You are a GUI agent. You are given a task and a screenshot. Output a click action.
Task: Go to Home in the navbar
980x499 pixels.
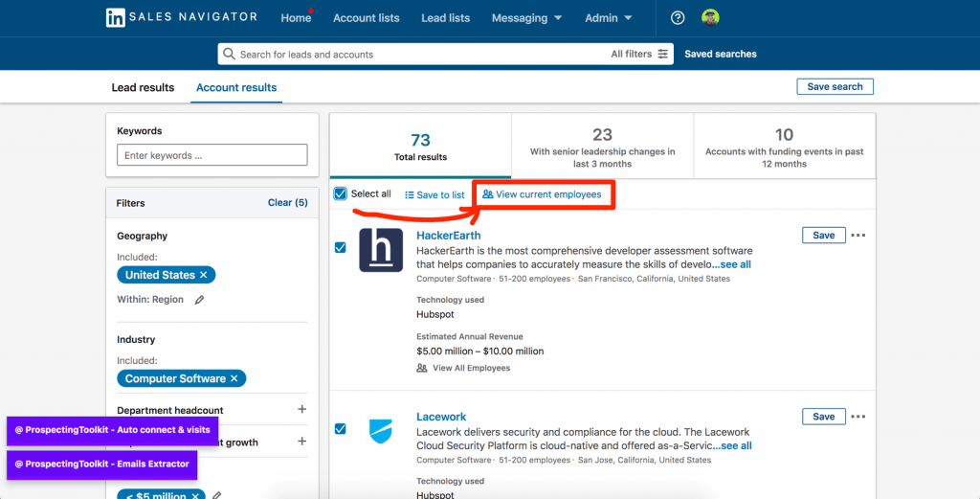[296, 18]
